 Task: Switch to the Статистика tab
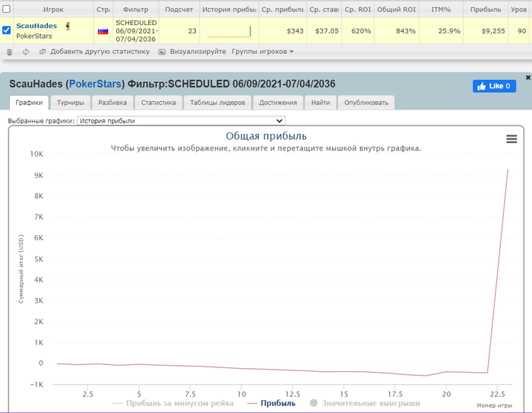tap(158, 103)
